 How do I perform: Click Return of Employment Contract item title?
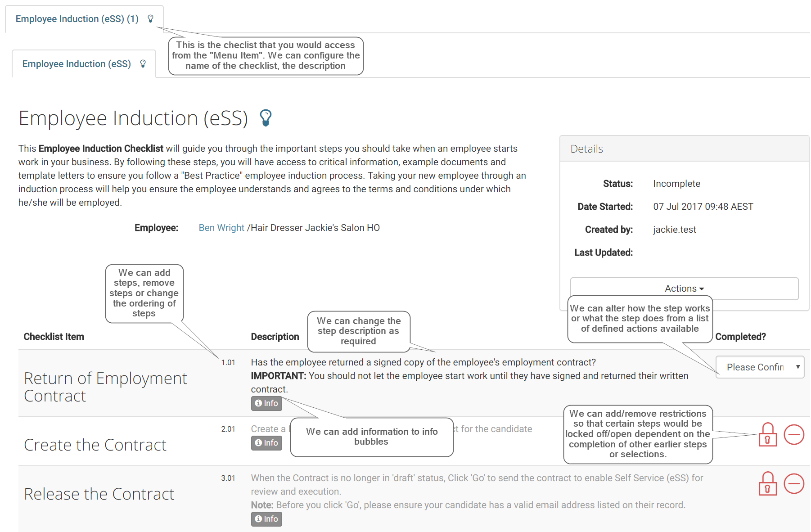(x=105, y=387)
